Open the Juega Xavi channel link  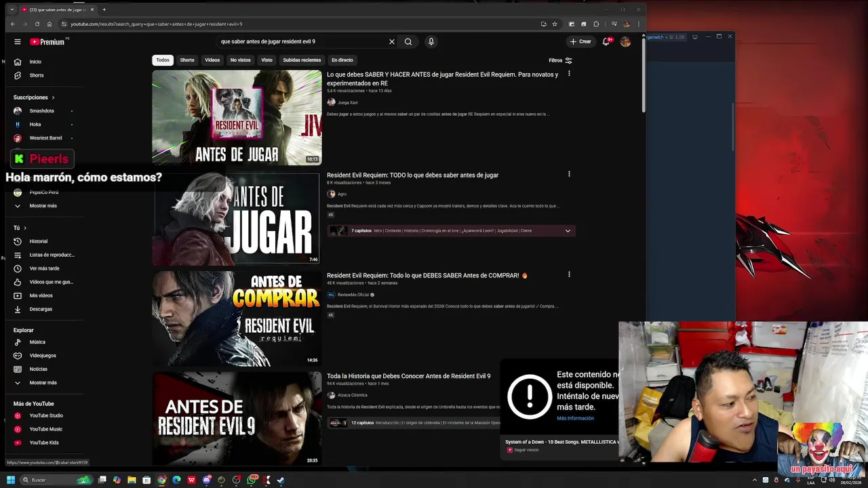(x=347, y=102)
